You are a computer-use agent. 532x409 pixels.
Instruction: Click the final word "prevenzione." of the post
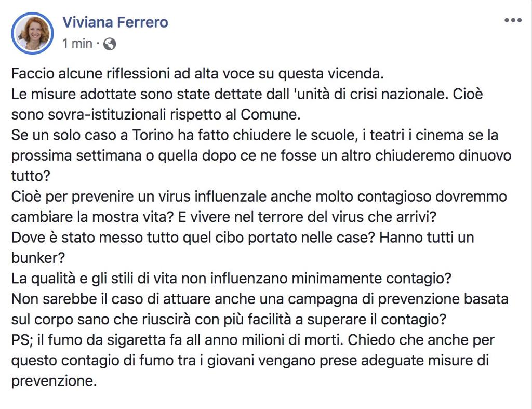[x=54, y=380]
